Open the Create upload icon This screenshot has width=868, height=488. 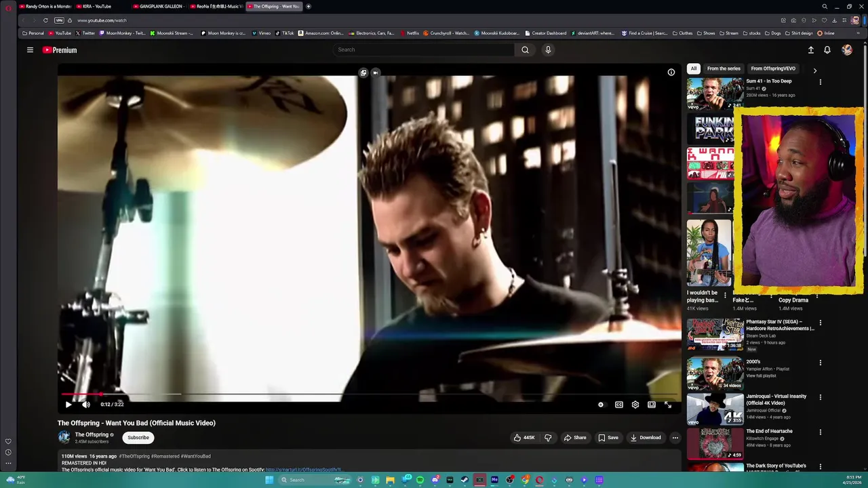coord(810,50)
